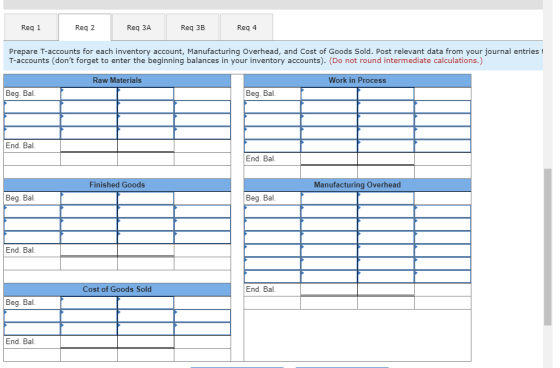
Task: Click Work in Process Beg. Bal. debit field
Action: (329, 94)
